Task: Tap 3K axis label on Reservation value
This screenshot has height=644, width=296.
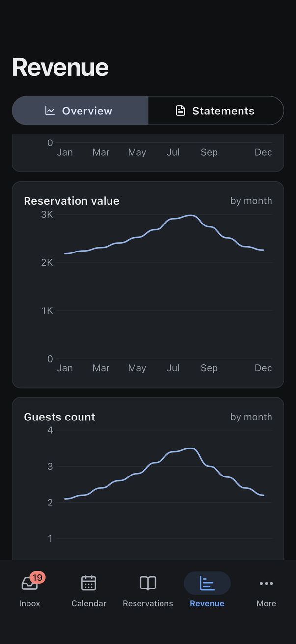Action: click(x=47, y=214)
